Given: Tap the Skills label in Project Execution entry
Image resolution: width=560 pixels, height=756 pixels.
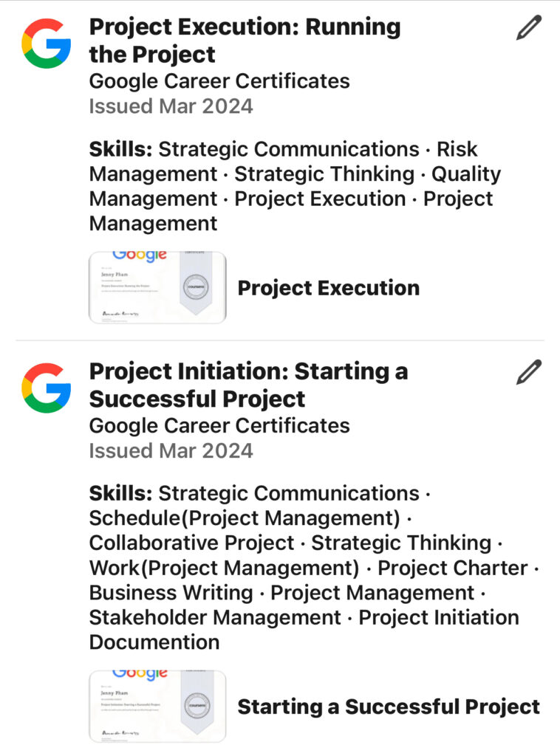Looking at the screenshot, I should [120, 149].
